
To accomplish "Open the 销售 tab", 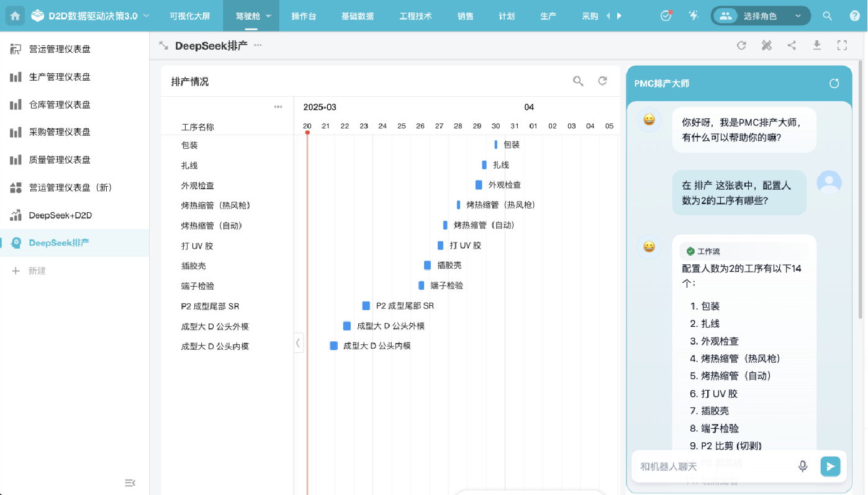I will [x=465, y=16].
